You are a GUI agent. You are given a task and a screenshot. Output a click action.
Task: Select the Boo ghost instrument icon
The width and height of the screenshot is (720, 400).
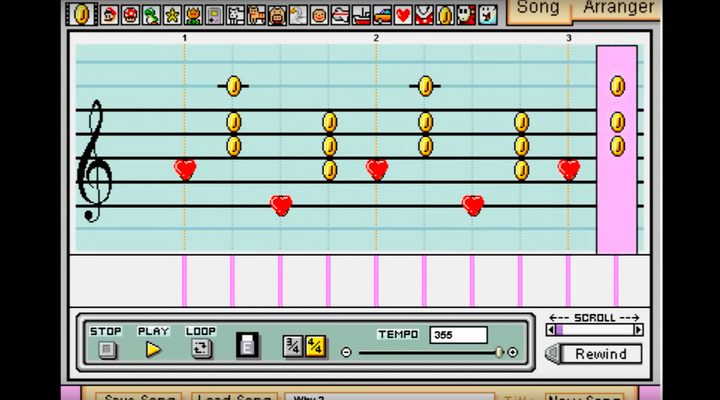coord(487,15)
